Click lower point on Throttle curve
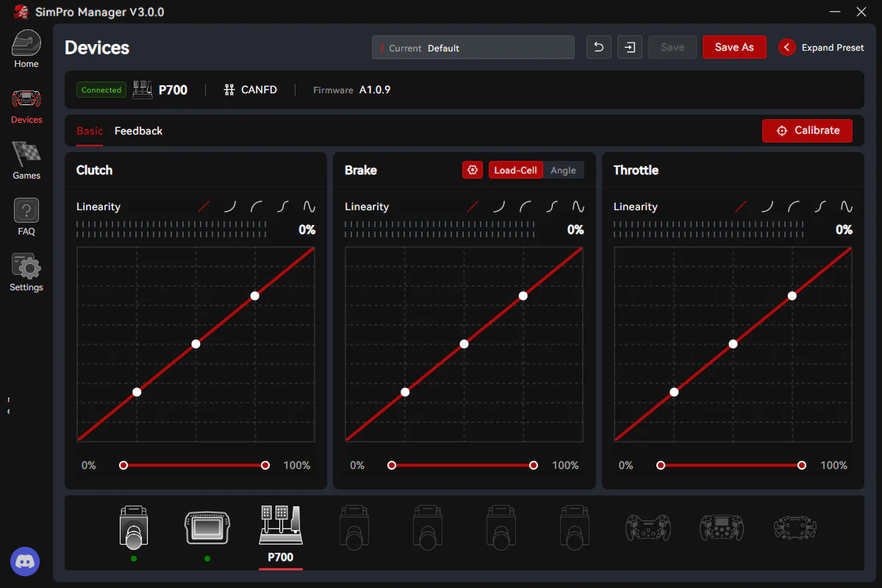 click(674, 392)
